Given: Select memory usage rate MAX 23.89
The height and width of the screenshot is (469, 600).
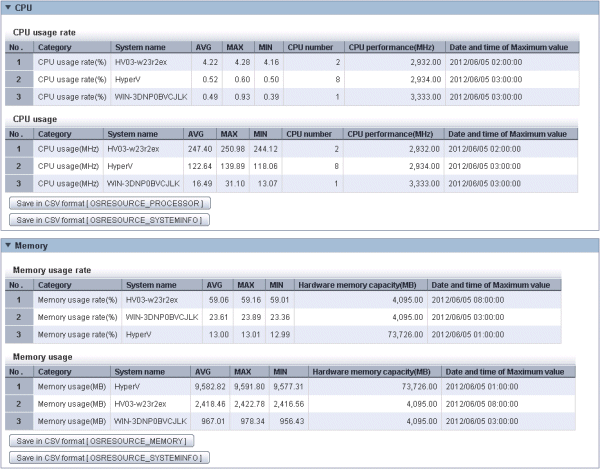Looking at the screenshot, I should click(x=251, y=317).
